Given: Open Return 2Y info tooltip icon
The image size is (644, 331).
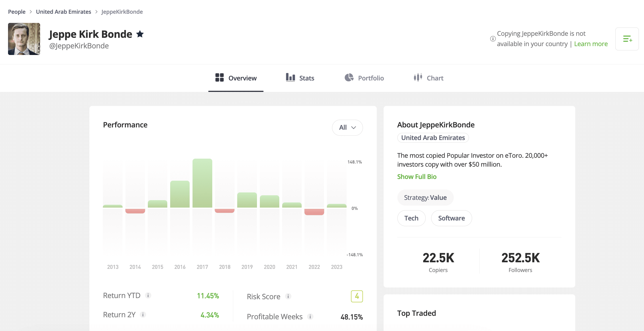Looking at the screenshot, I should coord(143,315).
